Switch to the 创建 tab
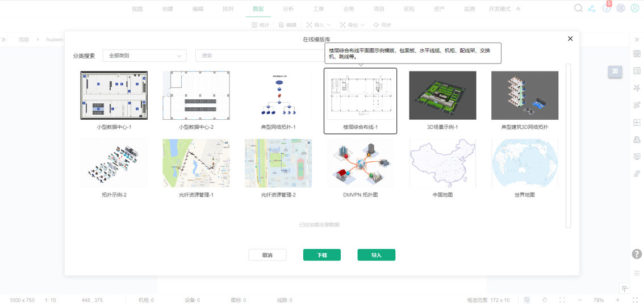The height and width of the screenshot is (306, 644). click(168, 9)
